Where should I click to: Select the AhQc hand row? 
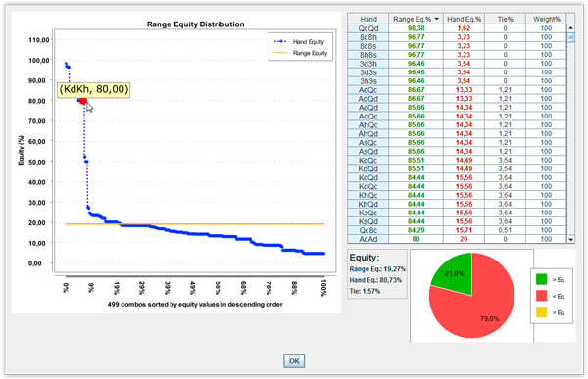[457, 124]
